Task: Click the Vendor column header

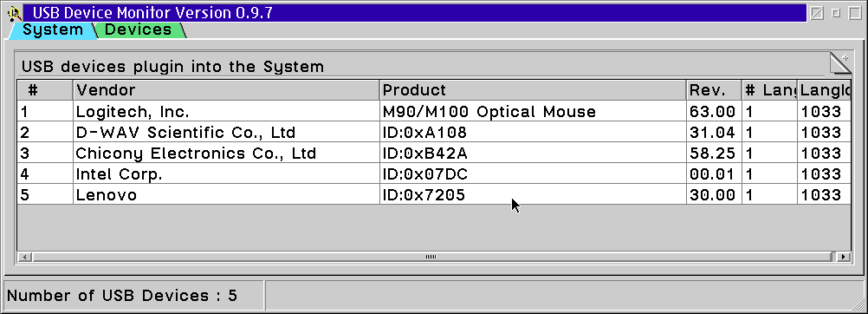Action: pos(226,90)
